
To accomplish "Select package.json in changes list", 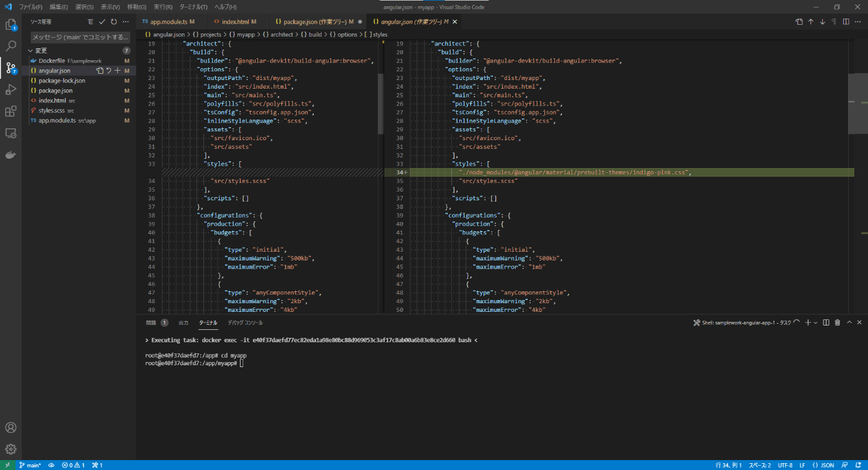I will pos(79,91).
